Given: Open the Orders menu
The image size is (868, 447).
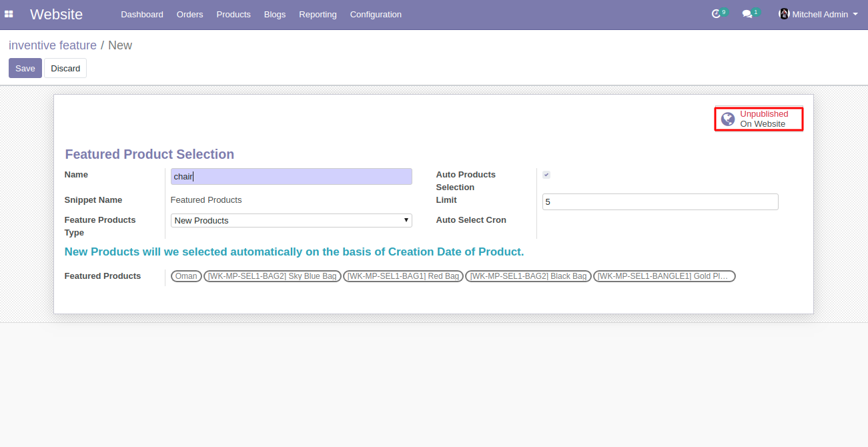Looking at the screenshot, I should pyautogui.click(x=189, y=14).
